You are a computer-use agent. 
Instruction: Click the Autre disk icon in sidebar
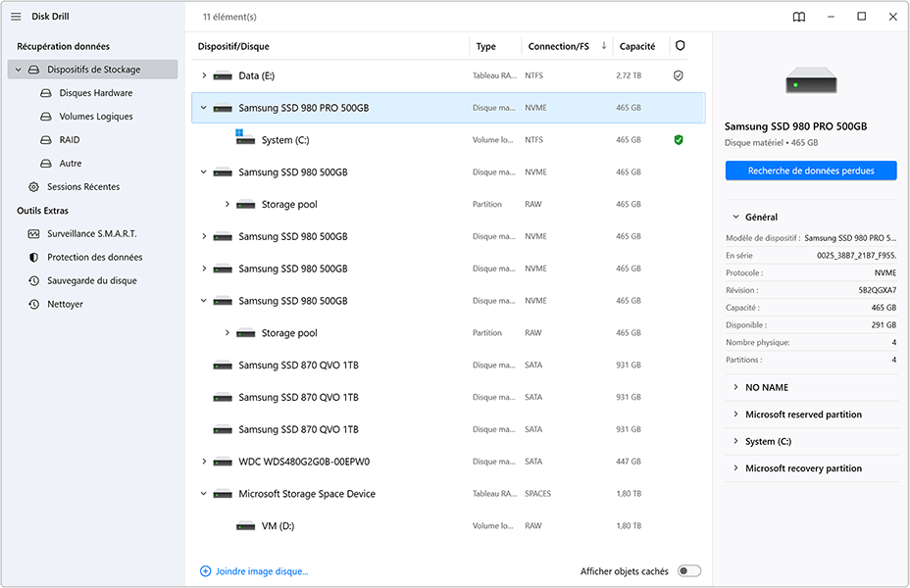pos(46,164)
